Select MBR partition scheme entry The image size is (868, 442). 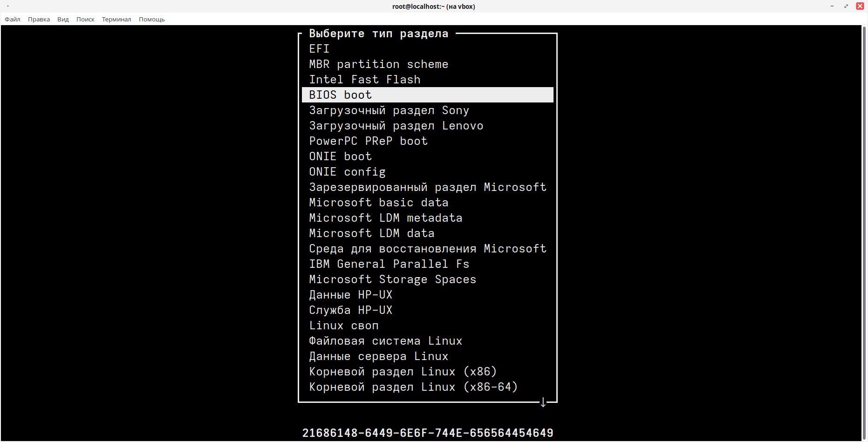(428, 64)
